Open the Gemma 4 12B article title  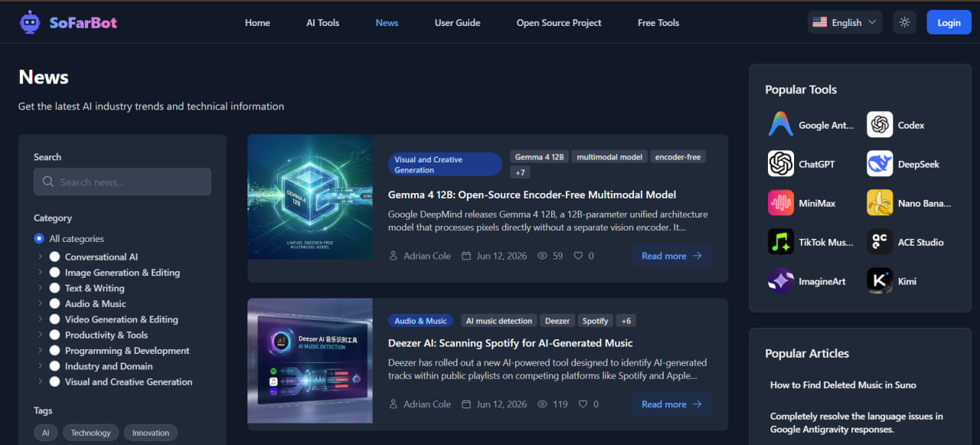532,195
